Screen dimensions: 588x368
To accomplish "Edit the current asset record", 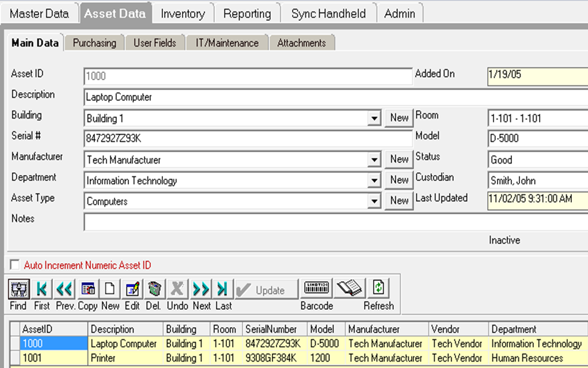I will click(x=132, y=289).
